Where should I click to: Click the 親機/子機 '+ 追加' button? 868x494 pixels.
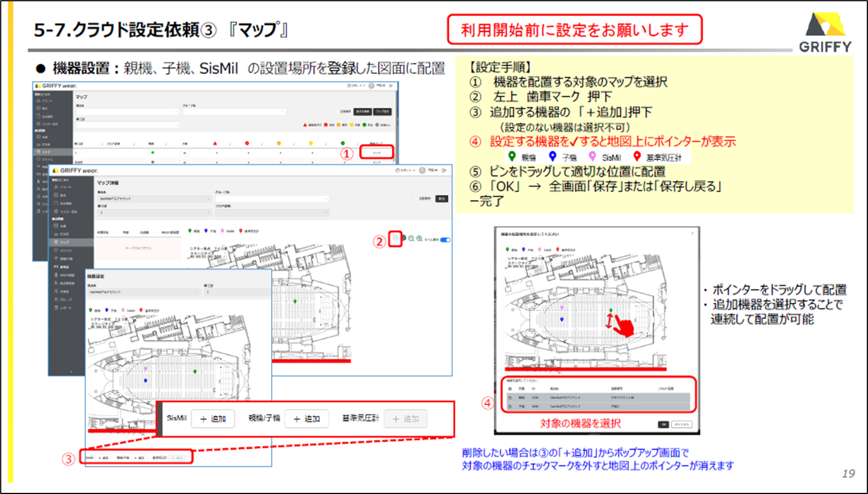(x=307, y=419)
